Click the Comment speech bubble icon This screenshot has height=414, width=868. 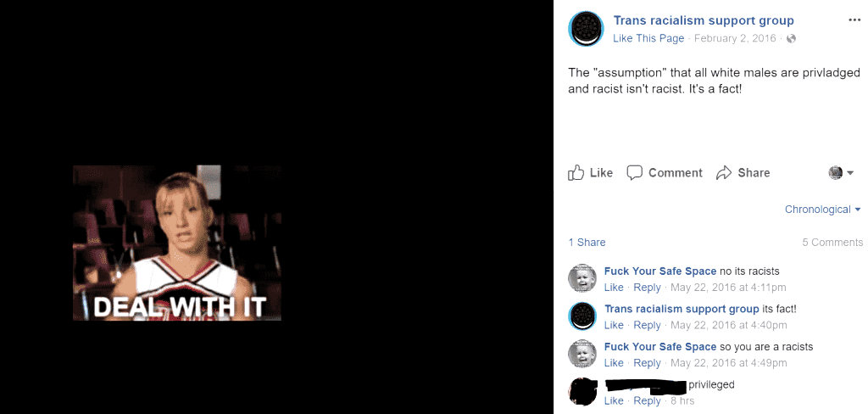click(x=634, y=173)
